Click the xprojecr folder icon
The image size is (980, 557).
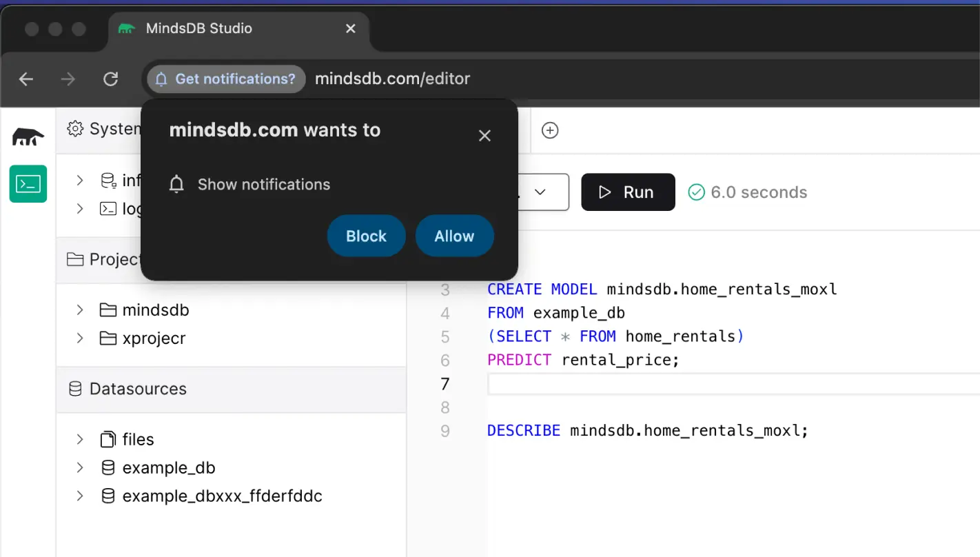click(x=108, y=338)
